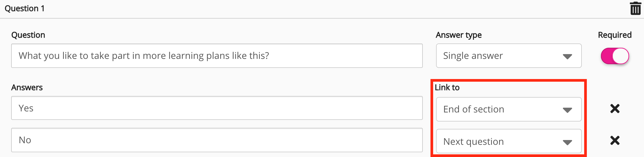The image size is (644, 157).
Task: Open the 'Next question' link dropdown
Action: [x=508, y=141]
